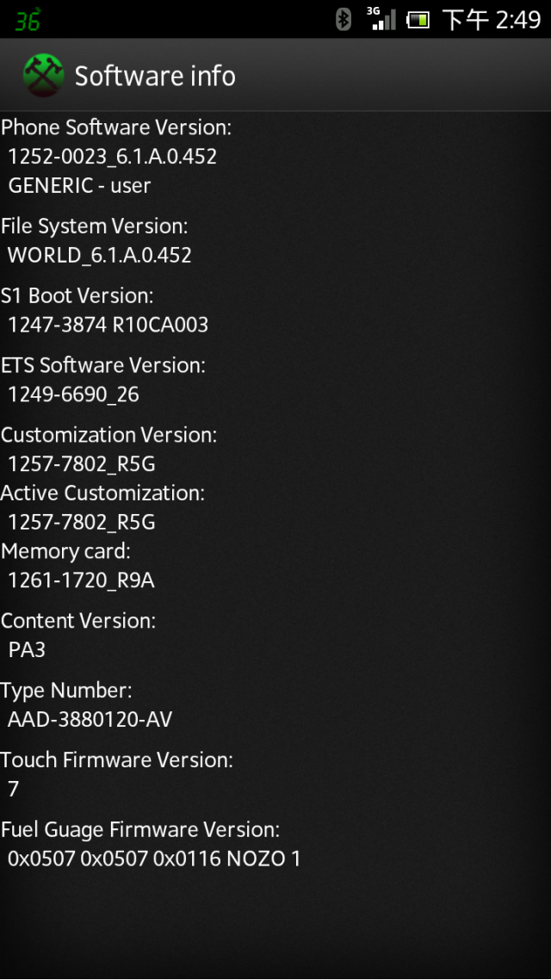The height and width of the screenshot is (980, 551).
Task: Tap the Bluetooth status bar icon
Action: 343,19
